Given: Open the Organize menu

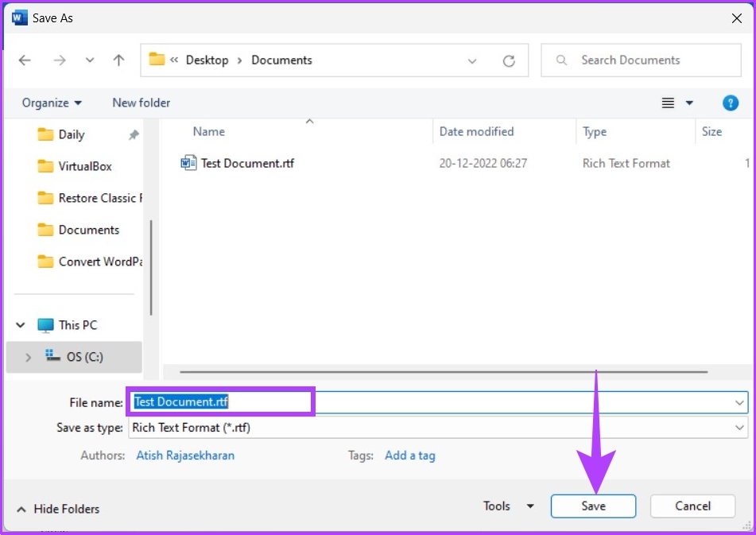Looking at the screenshot, I should point(52,103).
